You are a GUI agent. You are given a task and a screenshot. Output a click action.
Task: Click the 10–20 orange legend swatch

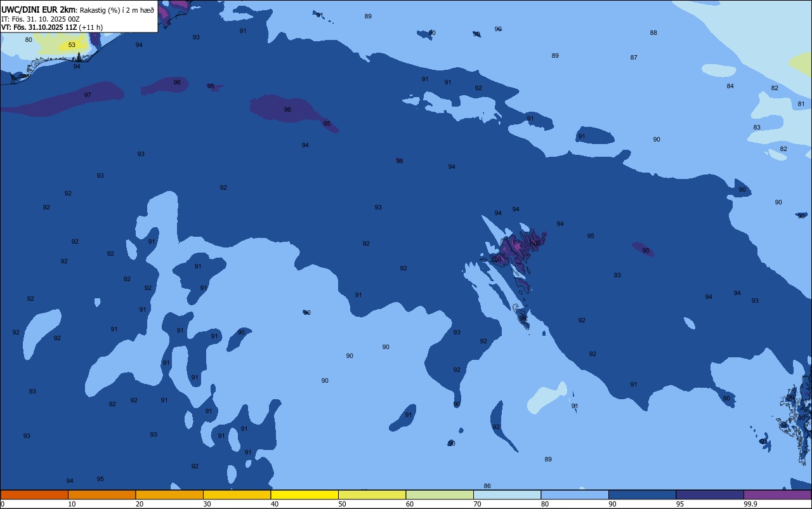coord(101,494)
